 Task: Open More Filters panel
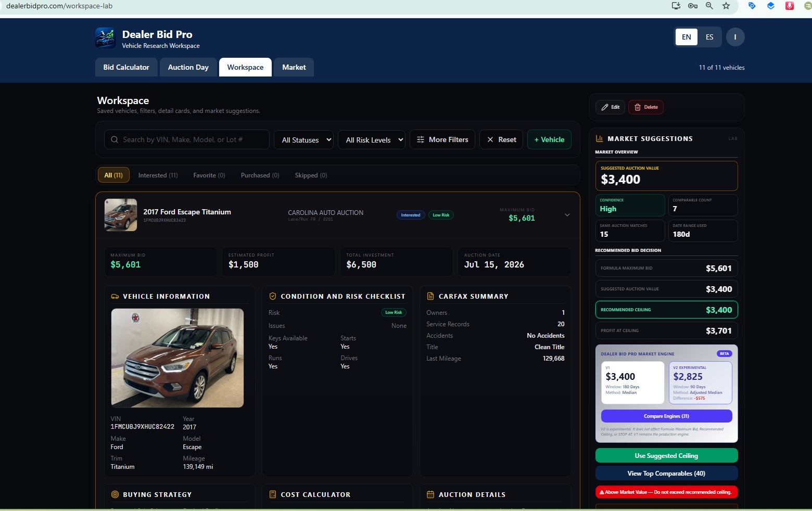click(x=442, y=139)
